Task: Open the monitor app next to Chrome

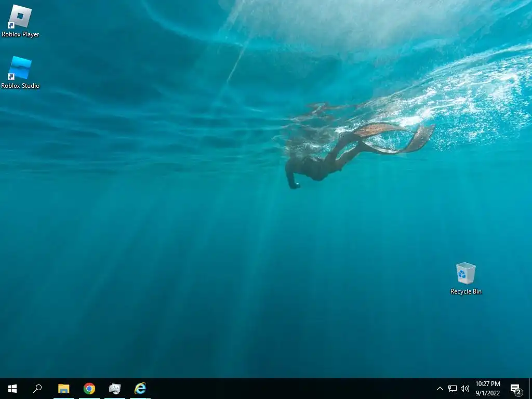Action: point(115,389)
